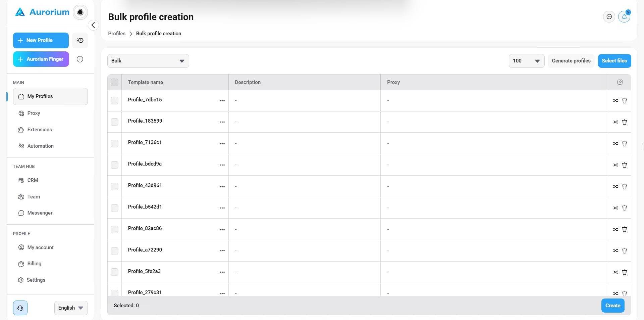Follow the Profiles breadcrumb link
Screen dimensions: 644x320
point(117,34)
